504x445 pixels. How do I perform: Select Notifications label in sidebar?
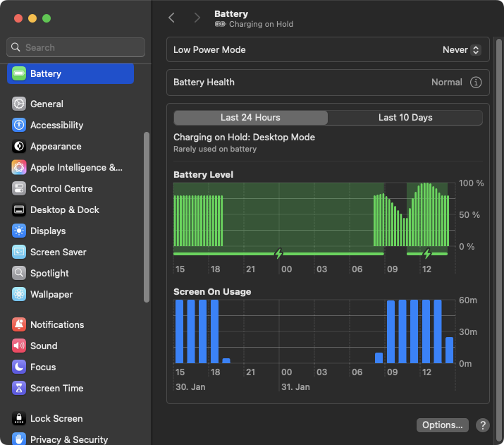[57, 324]
